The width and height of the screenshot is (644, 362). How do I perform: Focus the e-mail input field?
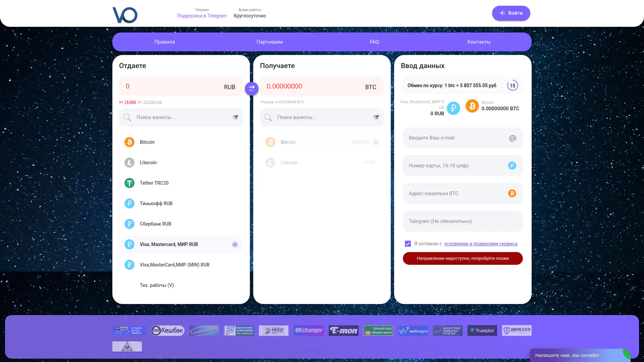pyautogui.click(x=456, y=138)
